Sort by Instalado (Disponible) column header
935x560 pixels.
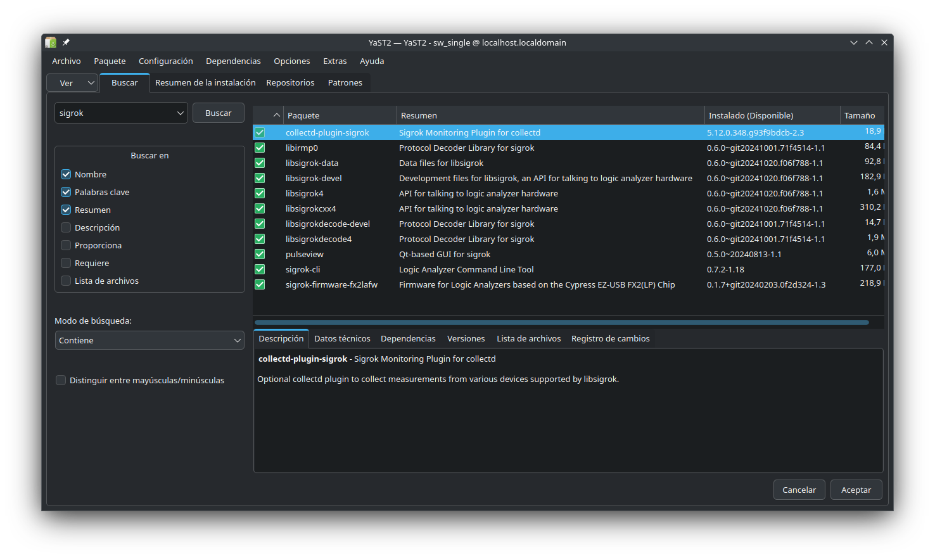772,115
